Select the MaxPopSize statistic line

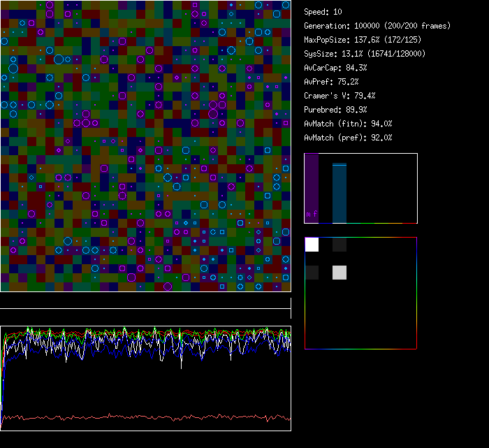click(364, 40)
